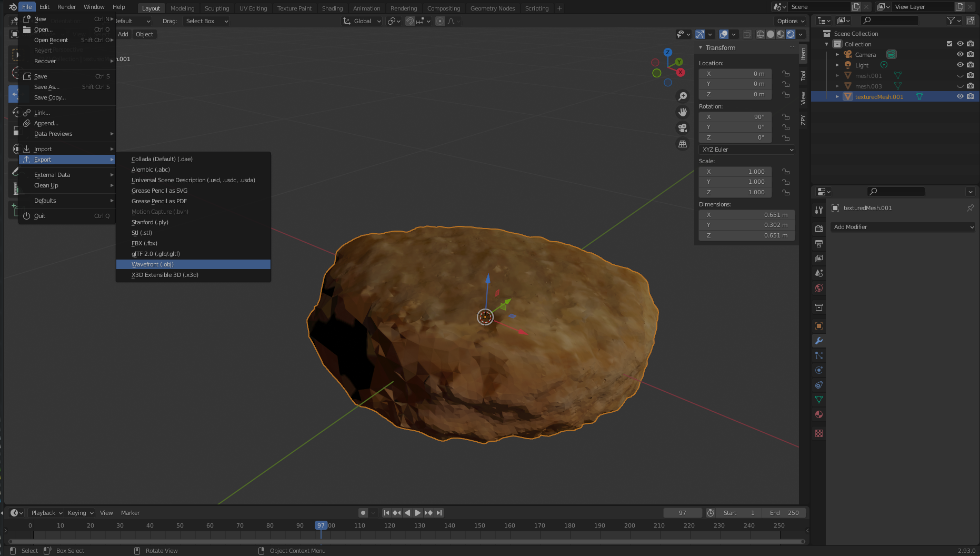Open the XYZ Euler rotation mode dropdown
Screen dimensions: 980x556
[x=746, y=150]
